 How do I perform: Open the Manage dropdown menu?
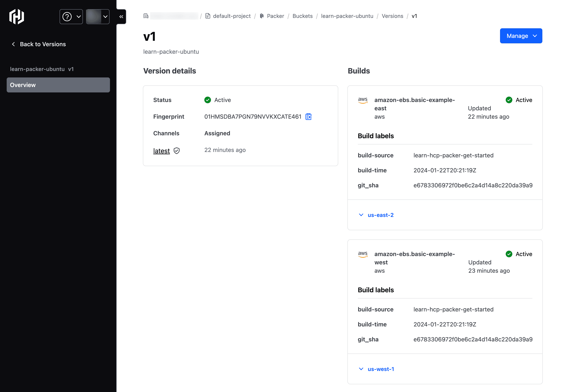point(521,35)
